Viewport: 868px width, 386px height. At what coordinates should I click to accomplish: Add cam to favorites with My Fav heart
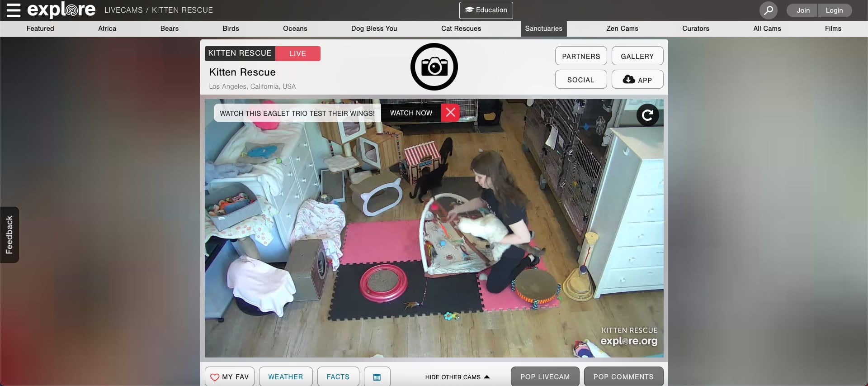pos(230,376)
